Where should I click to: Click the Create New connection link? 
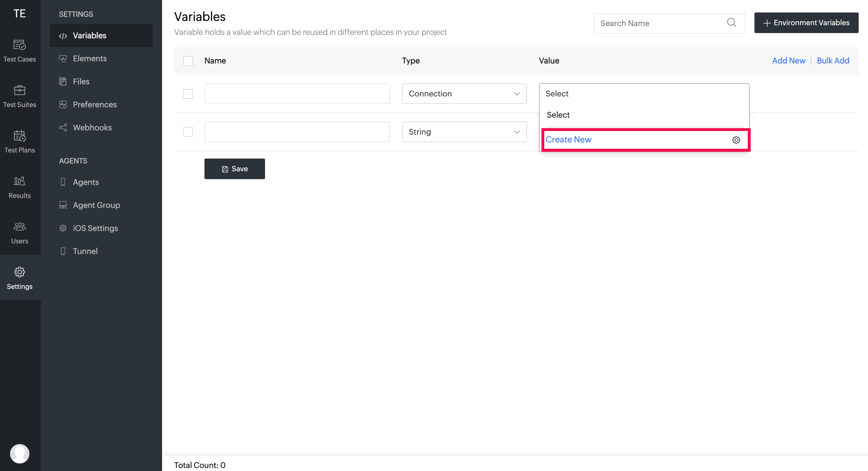tap(568, 140)
